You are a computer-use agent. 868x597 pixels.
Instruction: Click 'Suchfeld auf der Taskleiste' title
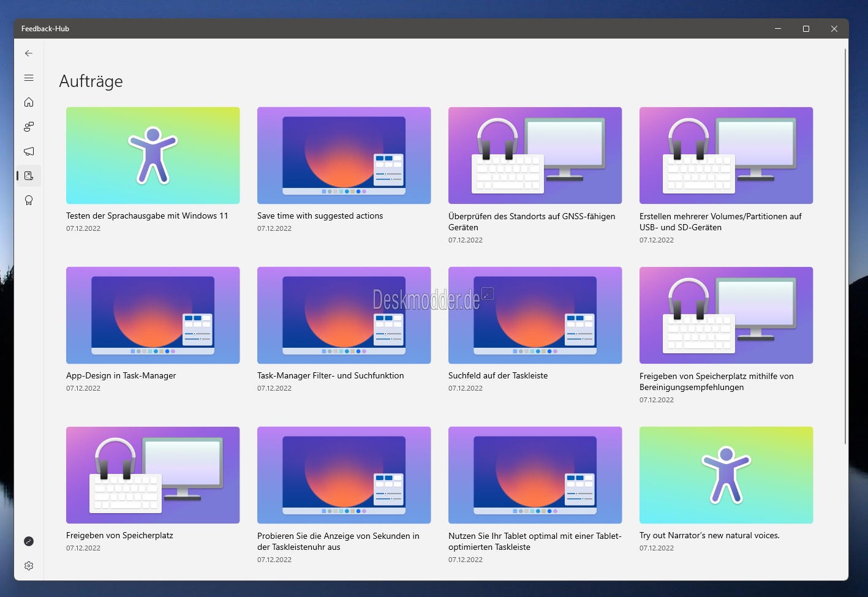coord(498,375)
